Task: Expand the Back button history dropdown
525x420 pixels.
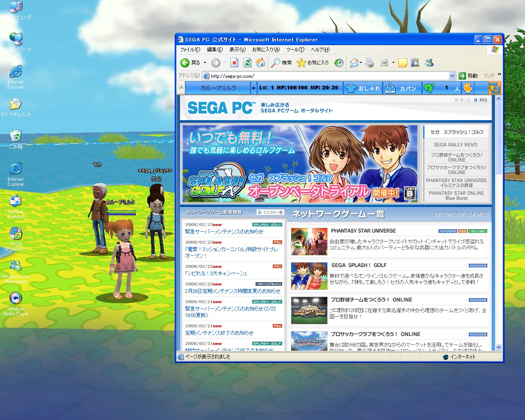Action: pos(205,63)
